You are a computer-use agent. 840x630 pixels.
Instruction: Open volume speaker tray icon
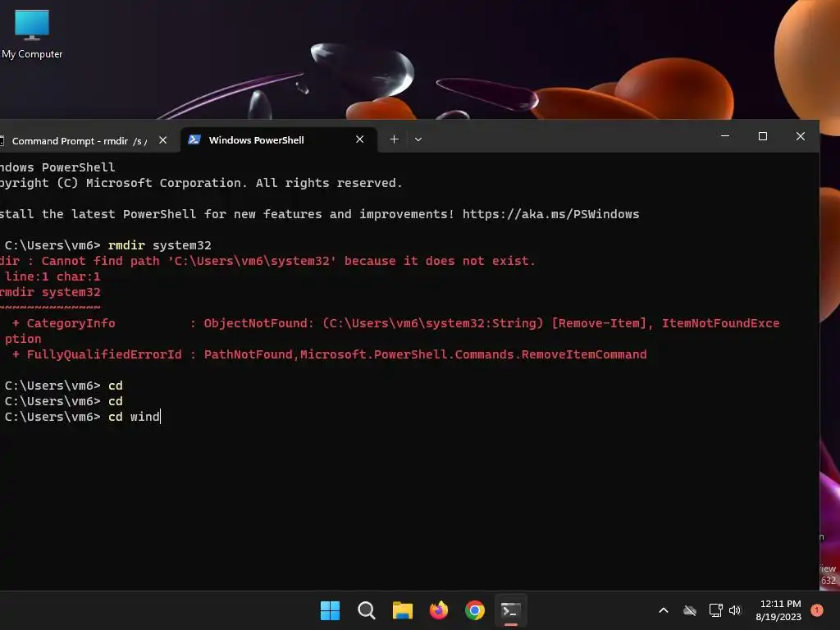(735, 610)
